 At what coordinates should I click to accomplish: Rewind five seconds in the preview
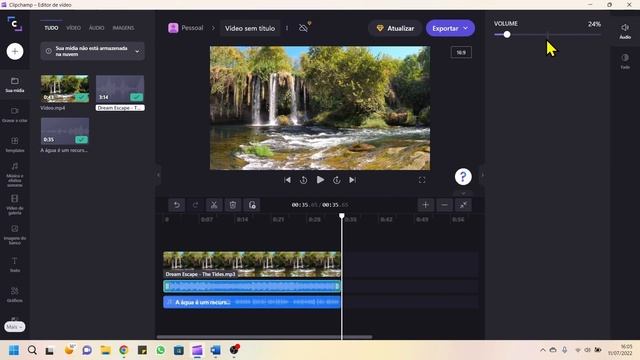pos(304,180)
